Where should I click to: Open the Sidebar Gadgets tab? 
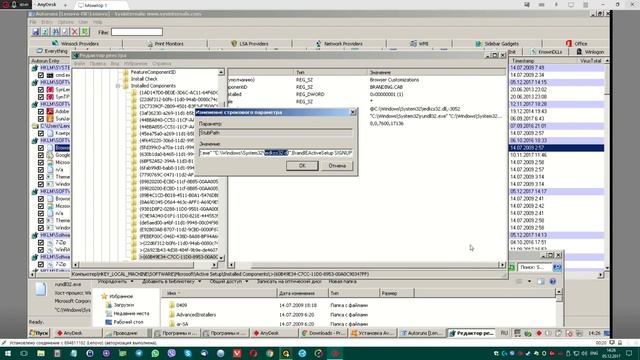pyautogui.click(x=497, y=44)
